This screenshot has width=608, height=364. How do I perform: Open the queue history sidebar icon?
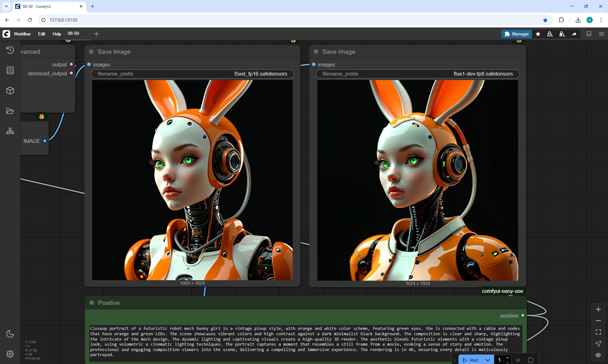point(10,50)
